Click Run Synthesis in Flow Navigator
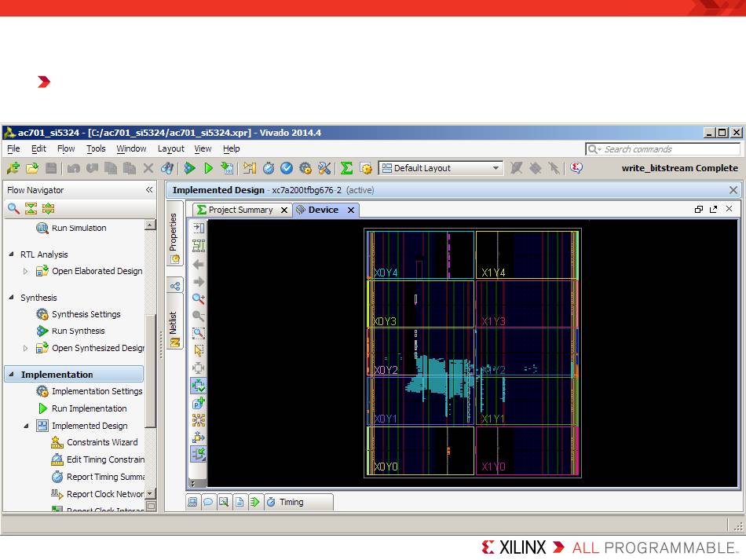This screenshot has width=746, height=560. [x=78, y=331]
